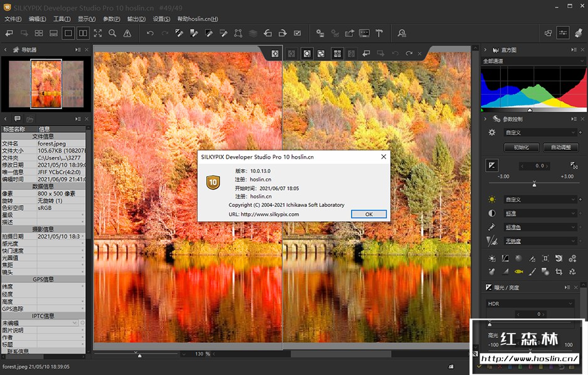Open the 工具(T) menu

[62, 19]
